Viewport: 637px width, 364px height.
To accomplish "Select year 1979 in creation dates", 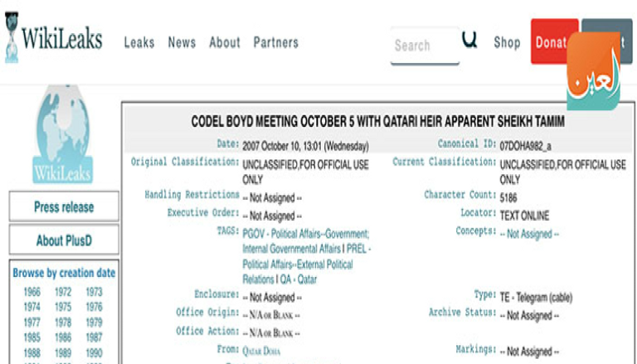I will tap(94, 323).
